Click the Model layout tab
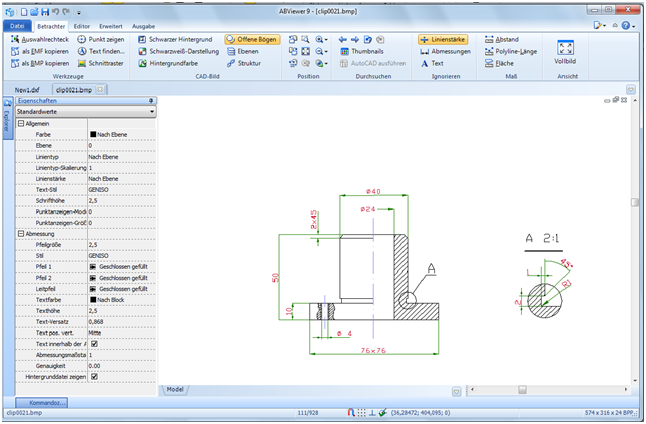646x424 pixels. (x=175, y=388)
